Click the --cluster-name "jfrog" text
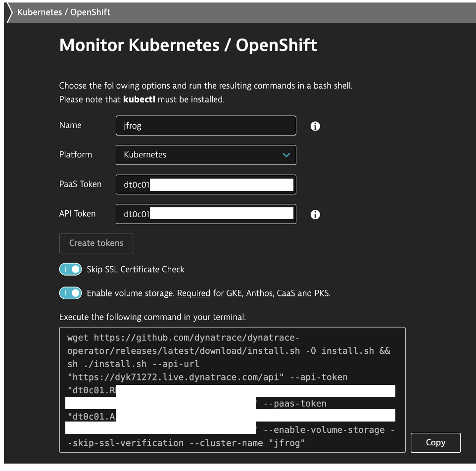476x471 pixels. (247, 443)
